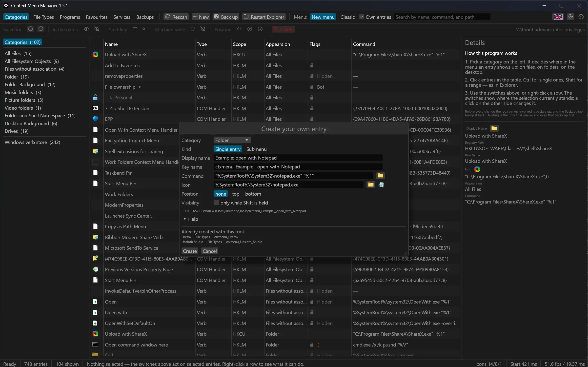Click Restart Explorer in the toolbar

(264, 17)
